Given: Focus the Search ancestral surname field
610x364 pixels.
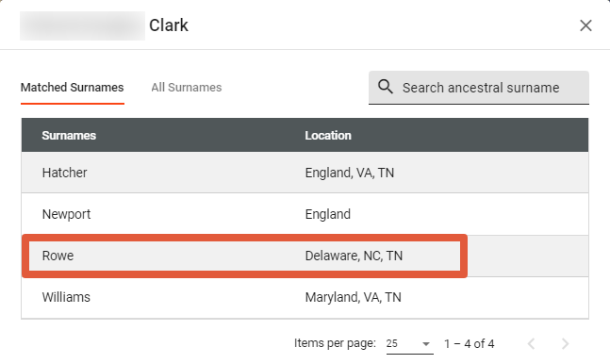Looking at the screenshot, I should (479, 88).
